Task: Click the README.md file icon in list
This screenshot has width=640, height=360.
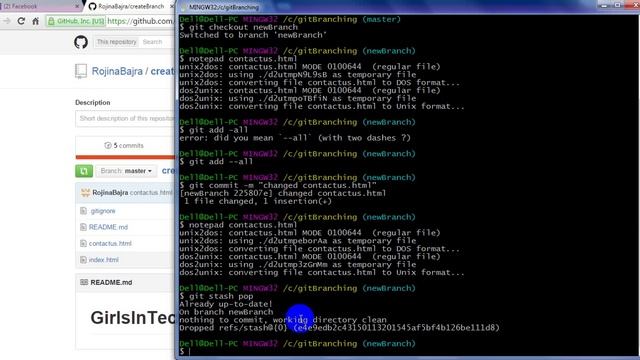Action: point(83,227)
